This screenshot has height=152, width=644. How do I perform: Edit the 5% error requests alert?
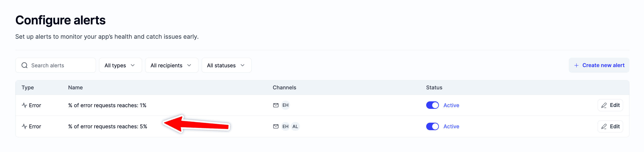pyautogui.click(x=610, y=126)
